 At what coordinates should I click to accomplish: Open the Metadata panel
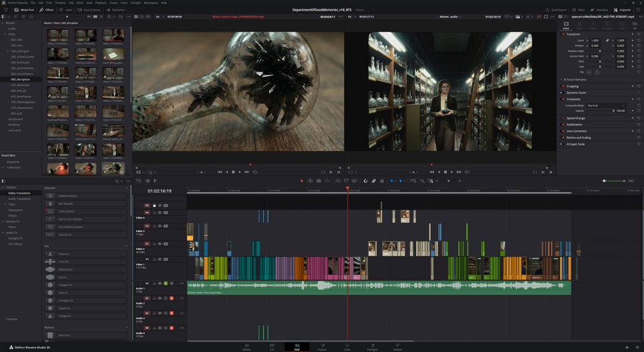pos(599,10)
